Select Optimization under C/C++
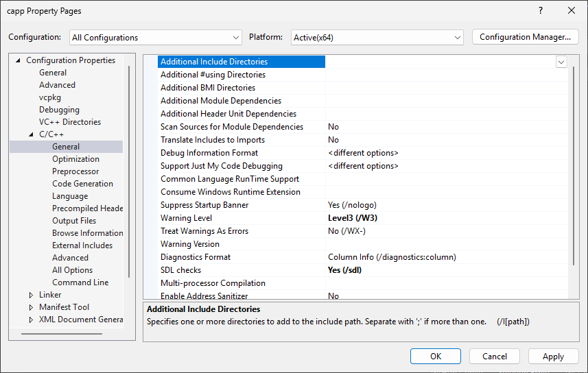 (x=75, y=159)
